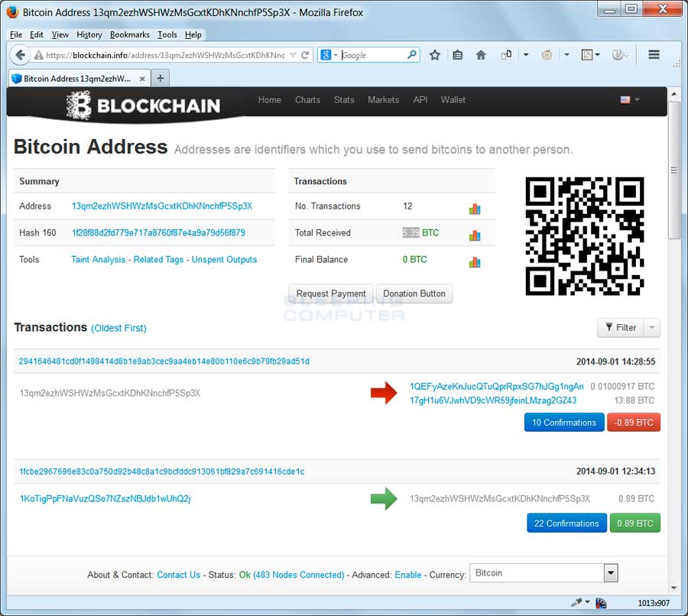Open the URL history dropdown arrow
This screenshot has height=616, width=688.
(x=293, y=55)
